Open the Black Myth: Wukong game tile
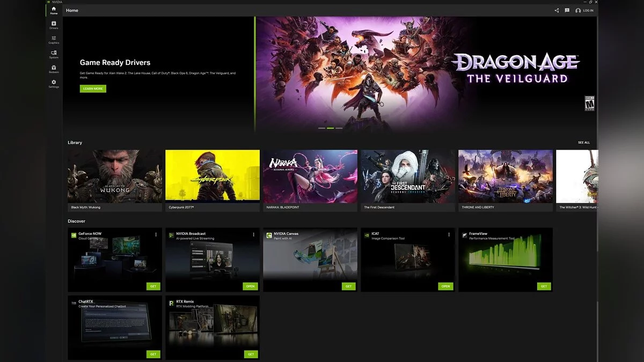 pyautogui.click(x=115, y=181)
